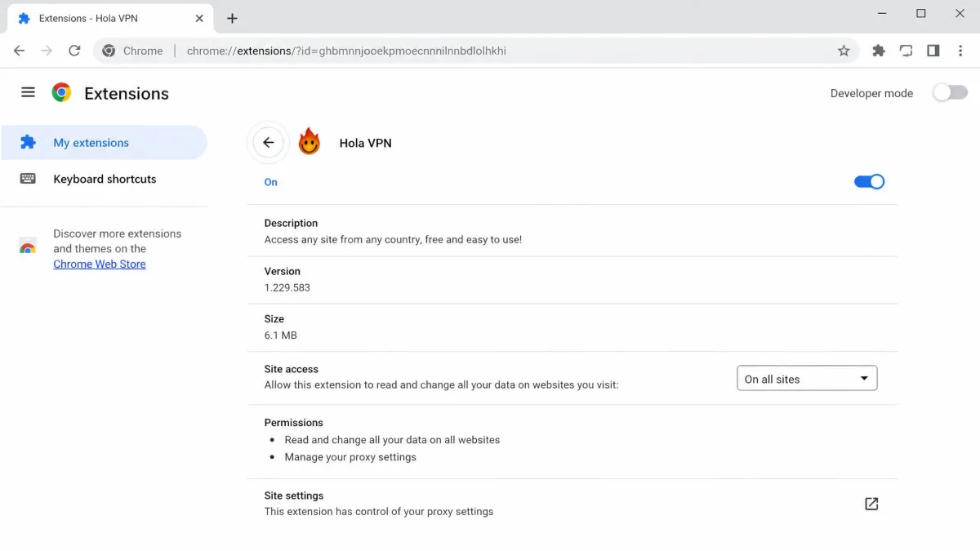This screenshot has height=551, width=980.
Task: Open the browser Extensions puzzle toolbar icon
Action: 879,51
